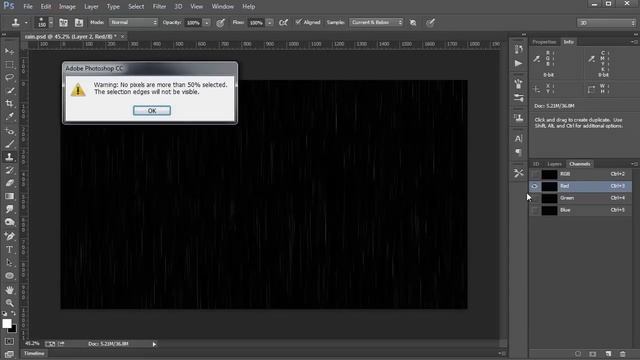Select the Eyedropper tool

coord(9,116)
